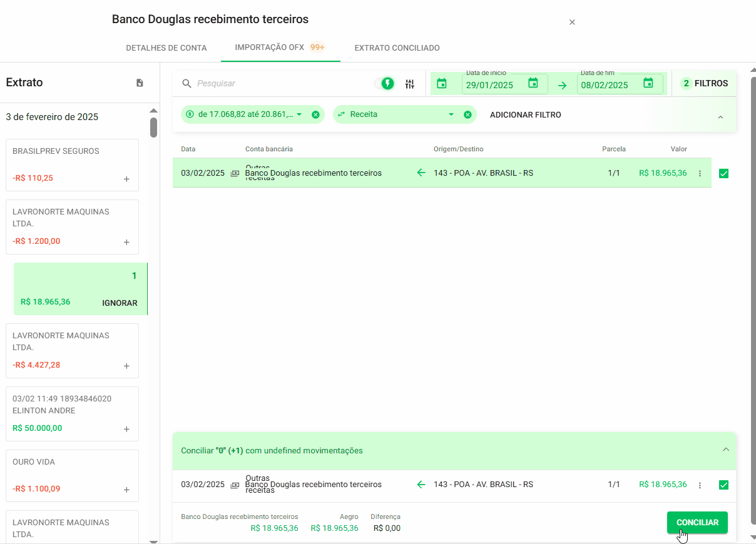
Task: Open the start date calendar picker icon
Action: (x=533, y=83)
